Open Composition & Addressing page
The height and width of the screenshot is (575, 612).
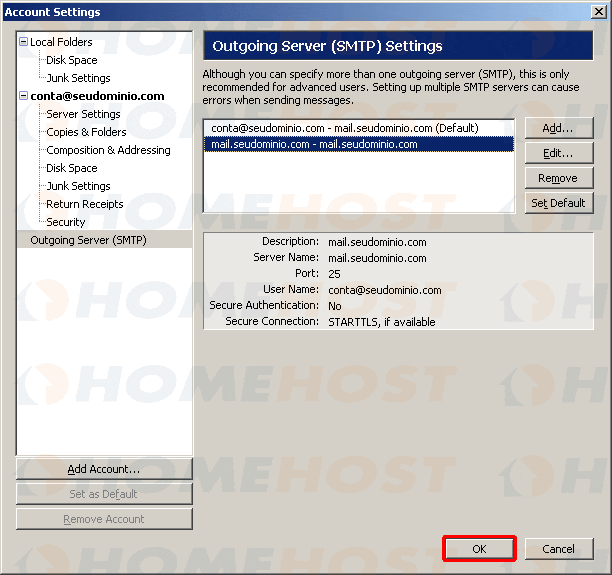[108, 150]
